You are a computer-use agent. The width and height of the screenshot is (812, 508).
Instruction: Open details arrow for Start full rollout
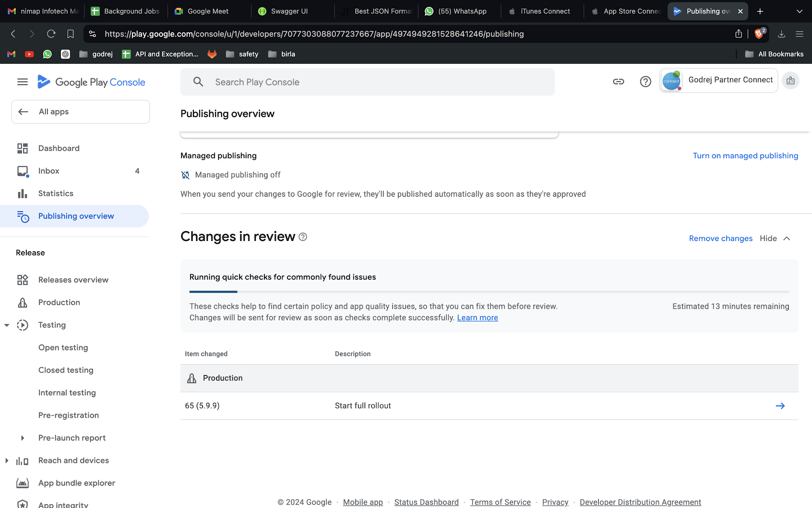point(780,406)
